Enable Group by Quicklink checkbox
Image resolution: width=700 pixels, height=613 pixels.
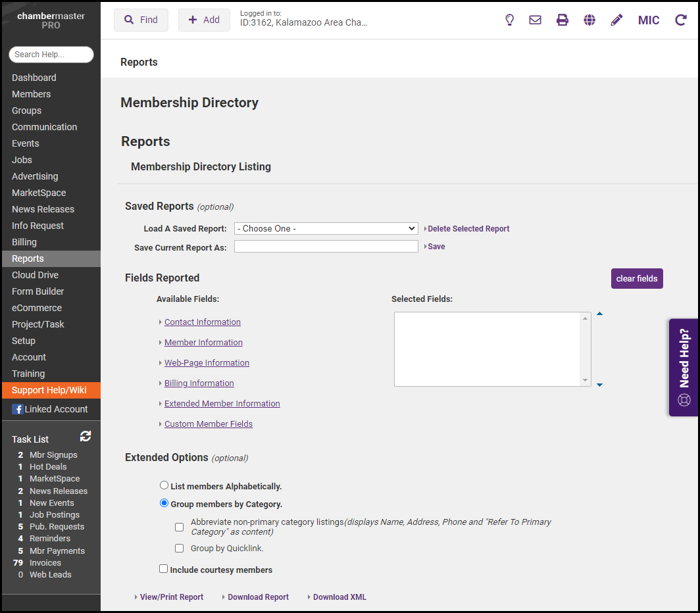(179, 548)
